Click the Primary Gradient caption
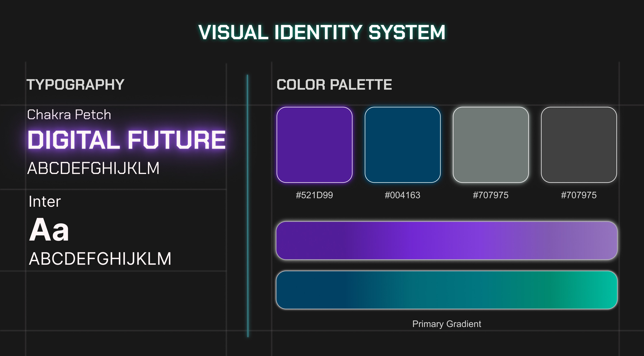The width and height of the screenshot is (644, 356). coord(447,324)
